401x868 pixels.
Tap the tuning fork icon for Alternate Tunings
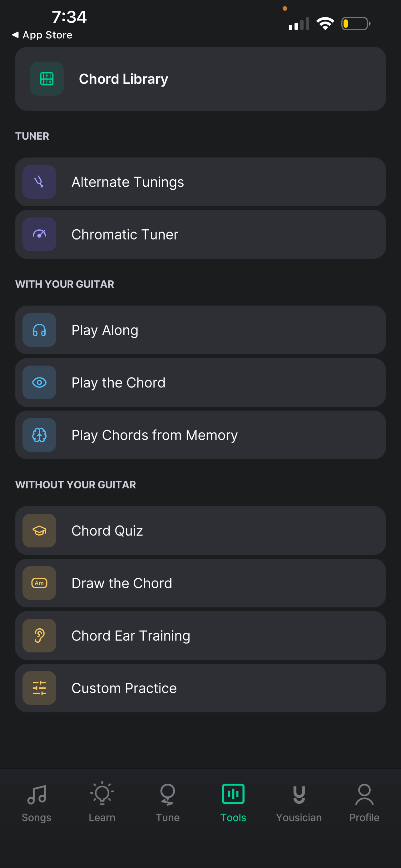click(x=39, y=182)
